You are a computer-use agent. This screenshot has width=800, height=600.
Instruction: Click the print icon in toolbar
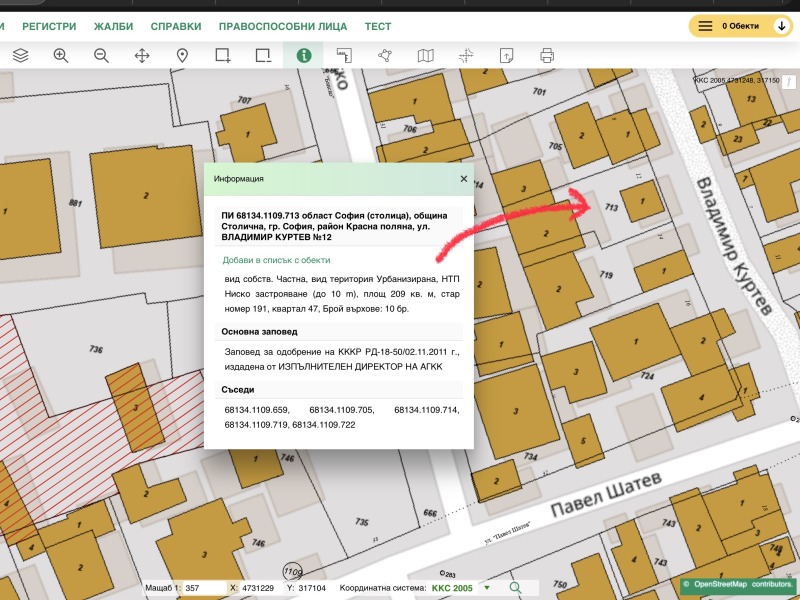(x=547, y=56)
